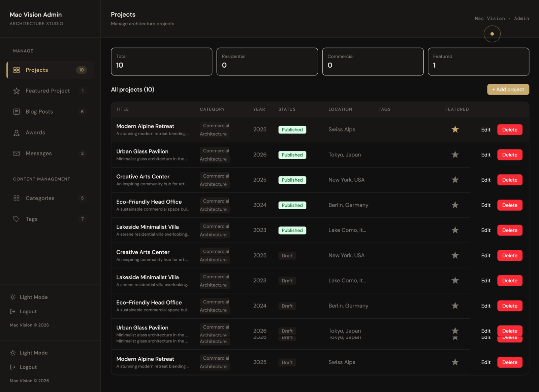Screen dimensions: 539x392
Task: Edit the draft Modern Alpine Retreat project
Action: 486,362
